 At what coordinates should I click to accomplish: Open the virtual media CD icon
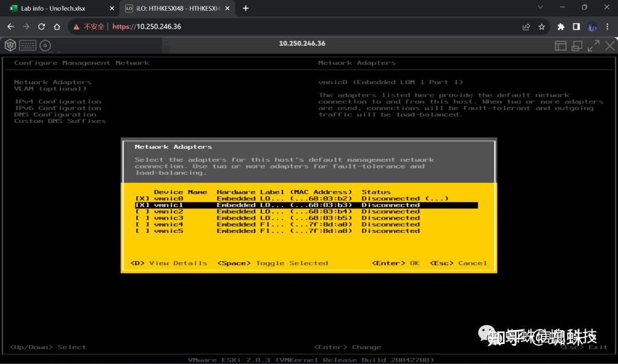(45, 45)
